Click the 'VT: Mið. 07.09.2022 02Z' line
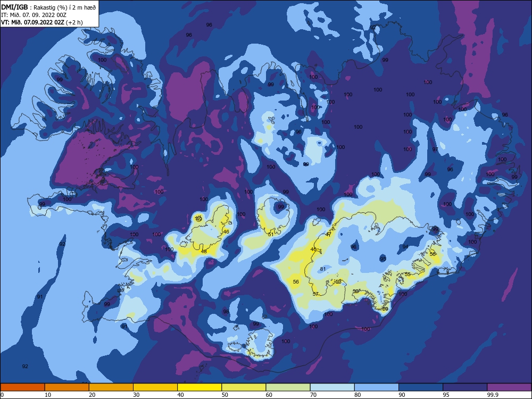532x399 pixels. coord(32,22)
